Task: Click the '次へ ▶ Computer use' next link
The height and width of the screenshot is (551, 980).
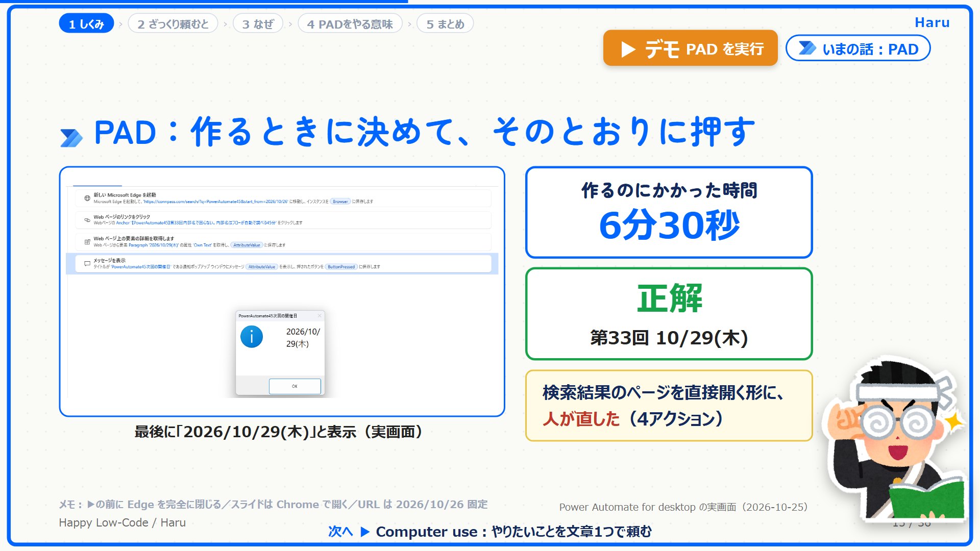Action: point(489,532)
